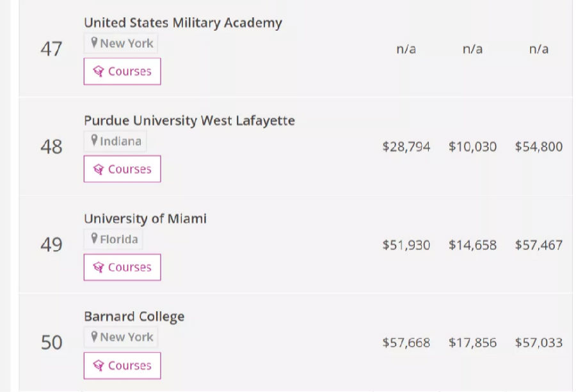
Task: Click the map pin for United States Military Academy
Action: pyautogui.click(x=94, y=43)
